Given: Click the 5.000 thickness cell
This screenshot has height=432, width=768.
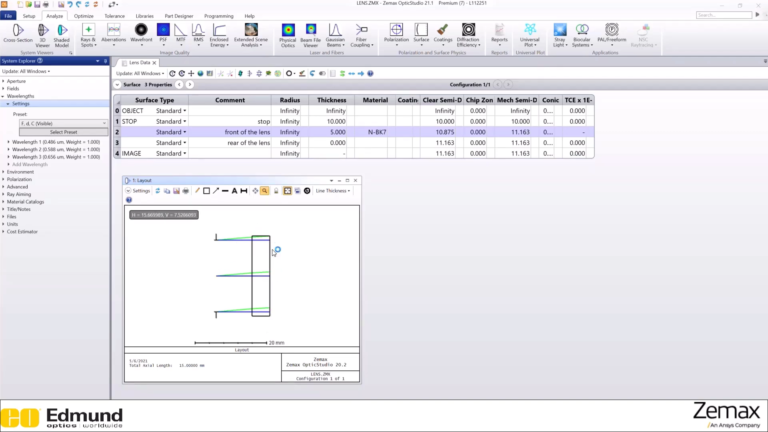Looking at the screenshot, I should point(331,132).
